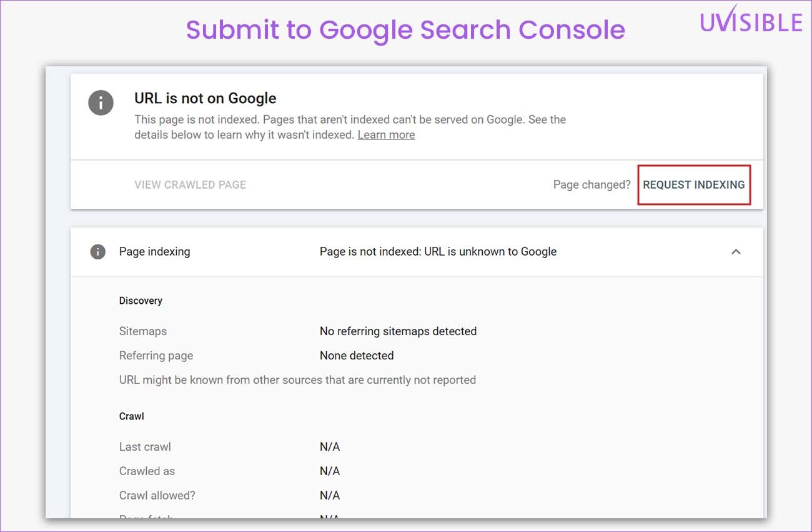Screen dimensions: 812x532
Task: Click VIEW CRAWLED PAGE
Action: [x=190, y=185]
